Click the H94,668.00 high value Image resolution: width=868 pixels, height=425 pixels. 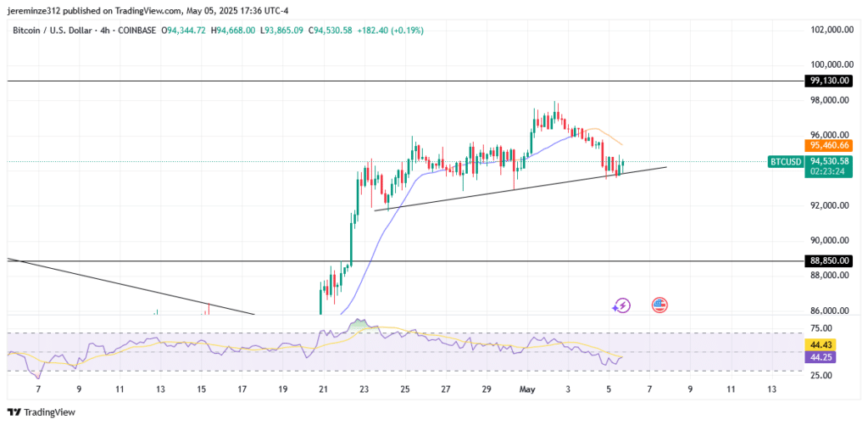pos(232,31)
